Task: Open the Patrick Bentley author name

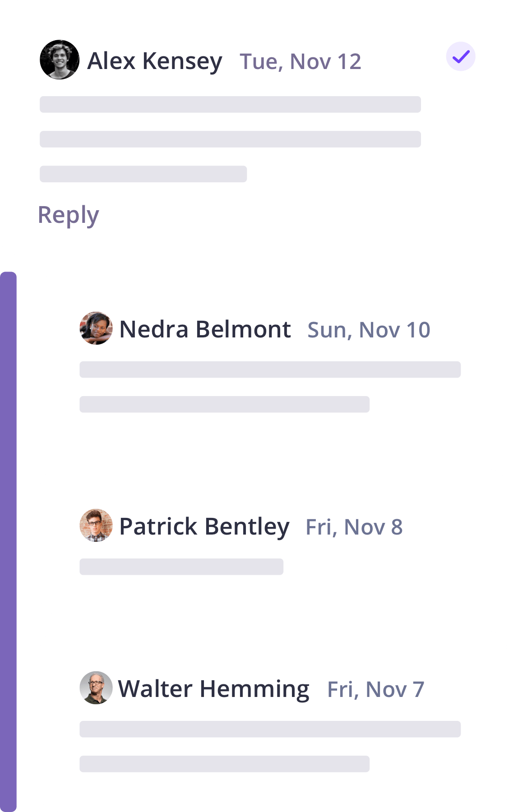Action: tap(204, 526)
